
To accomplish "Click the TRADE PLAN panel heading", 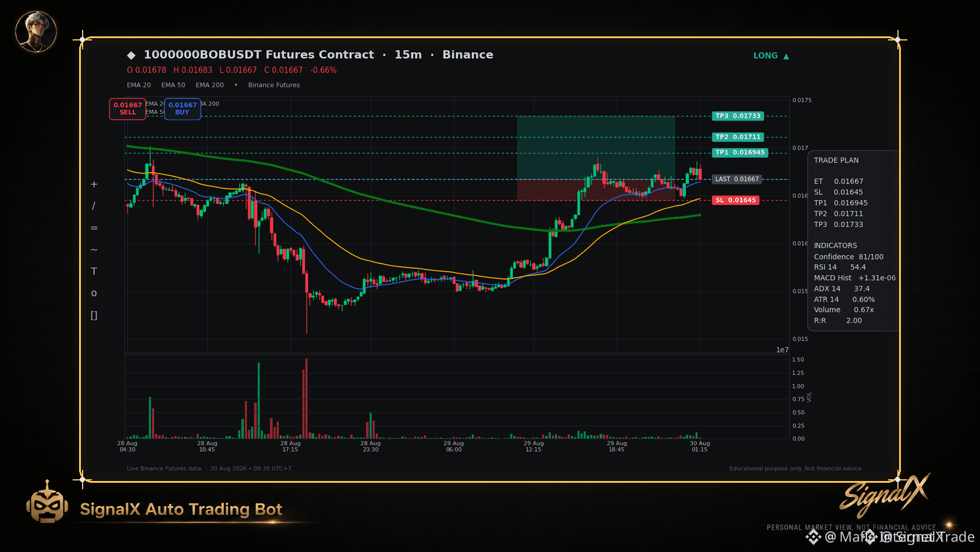I will (x=836, y=161).
